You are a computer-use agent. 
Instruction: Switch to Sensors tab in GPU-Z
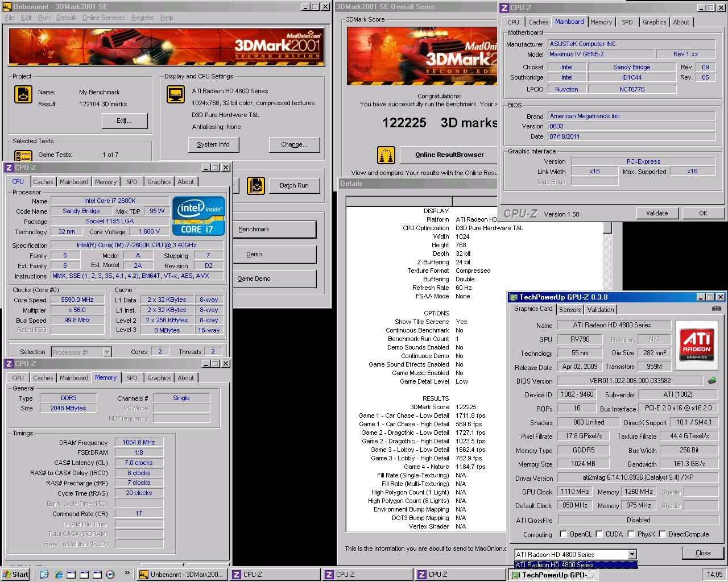click(x=570, y=310)
